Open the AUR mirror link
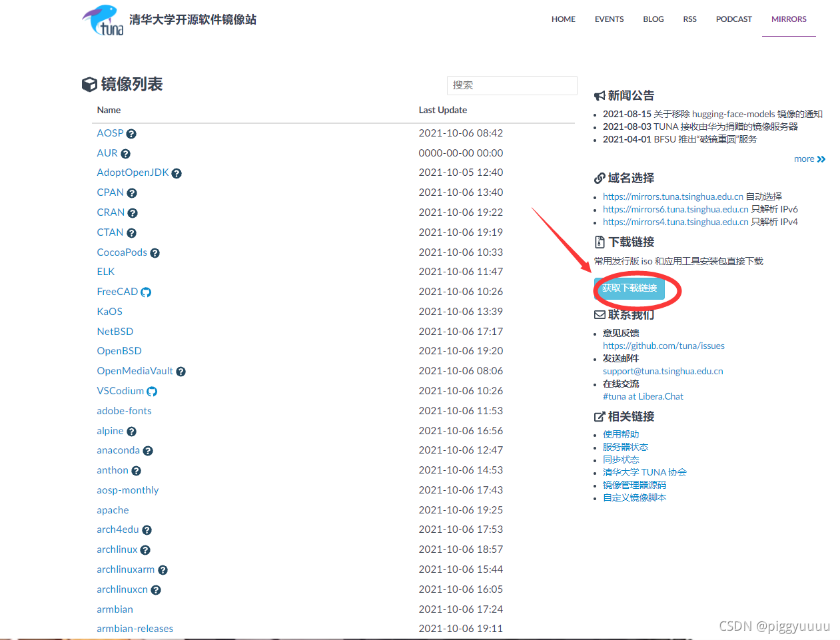 [x=107, y=153]
